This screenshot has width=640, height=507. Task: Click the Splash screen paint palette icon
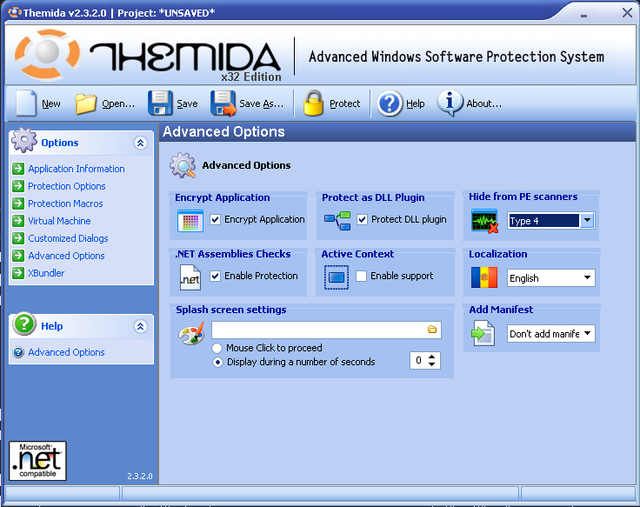coord(191,334)
